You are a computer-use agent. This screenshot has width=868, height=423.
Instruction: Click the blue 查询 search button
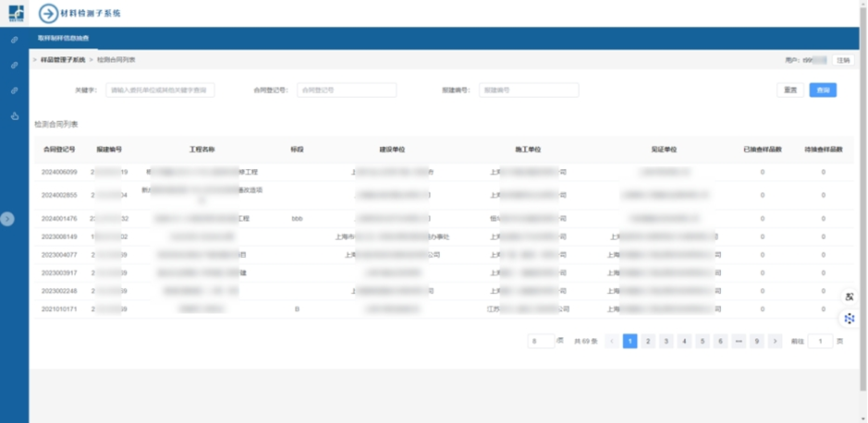pos(822,90)
